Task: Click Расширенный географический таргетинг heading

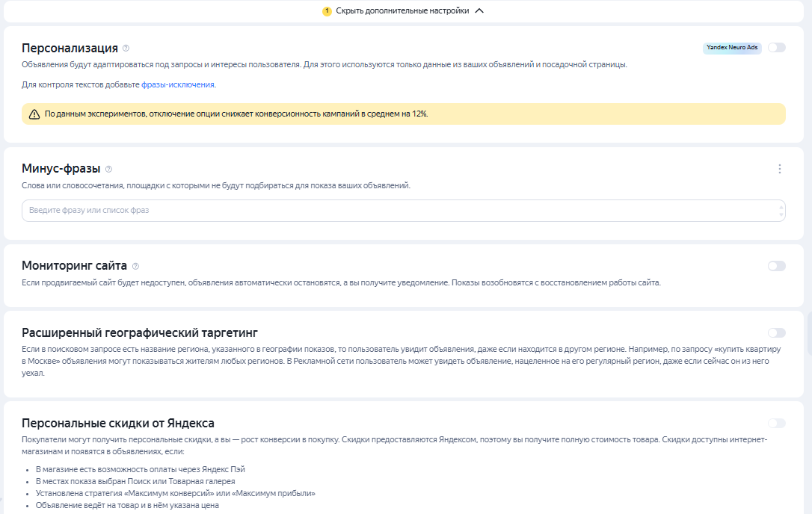Action: 140,333
